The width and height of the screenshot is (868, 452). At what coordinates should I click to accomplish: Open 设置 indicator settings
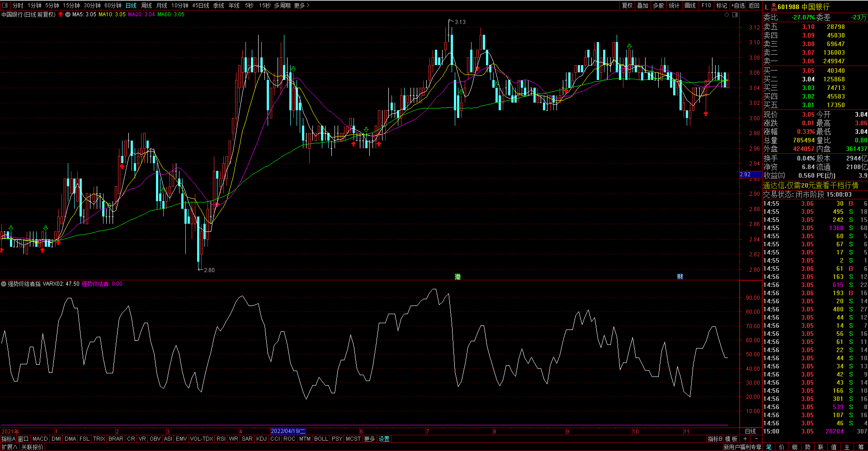coord(384,439)
